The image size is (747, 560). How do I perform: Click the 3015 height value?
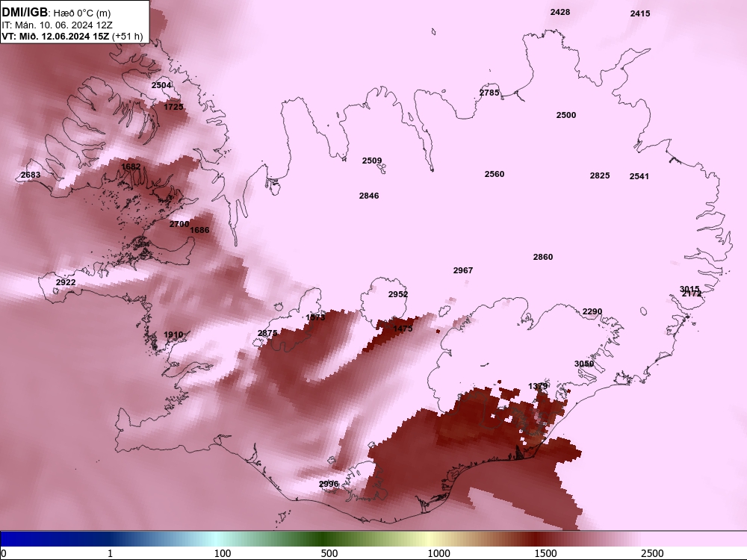[689, 288]
